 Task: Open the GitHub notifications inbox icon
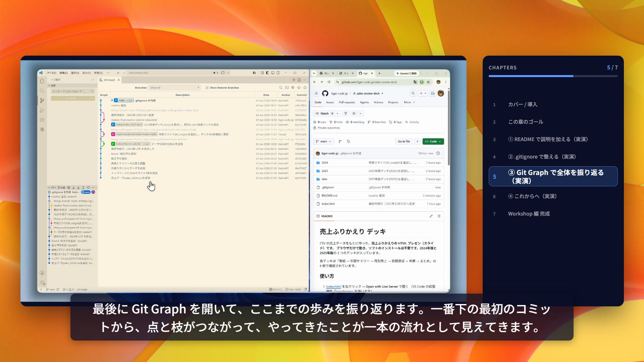tap(433, 94)
